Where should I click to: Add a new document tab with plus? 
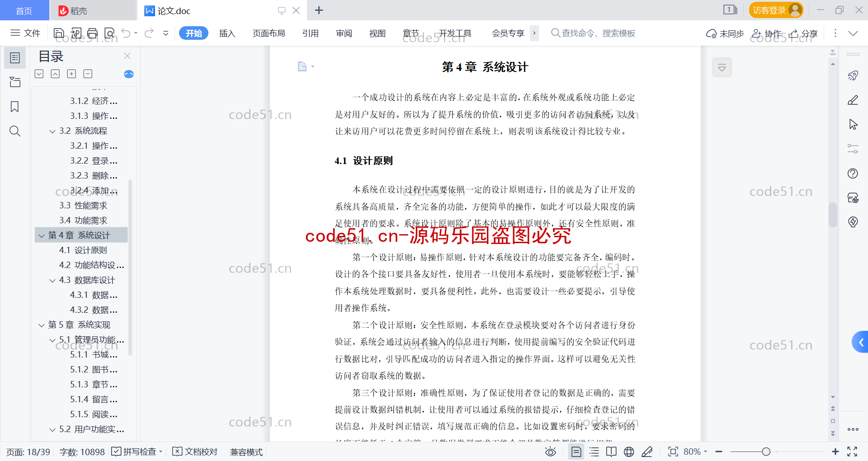(x=319, y=10)
